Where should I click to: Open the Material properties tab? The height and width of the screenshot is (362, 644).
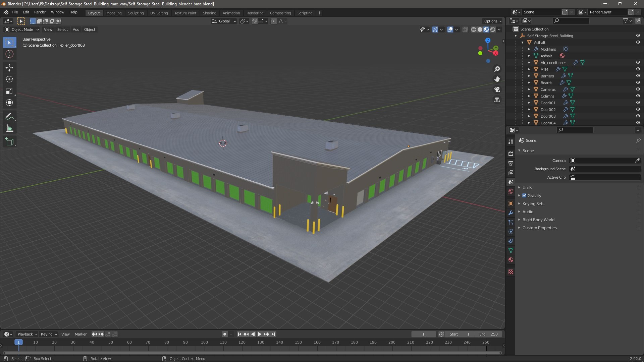click(x=511, y=260)
